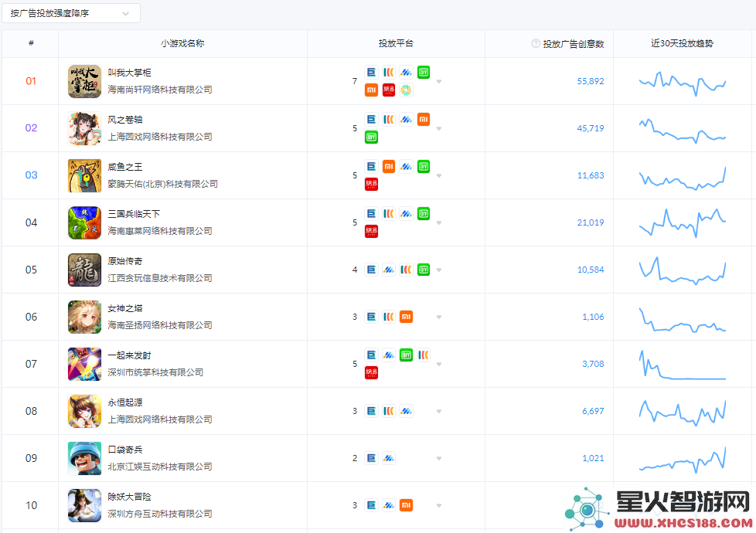Image resolution: width=756 pixels, height=533 pixels.
Task: Click the red NetEase icon in 叫我大掌柜 row
Action: (x=389, y=90)
